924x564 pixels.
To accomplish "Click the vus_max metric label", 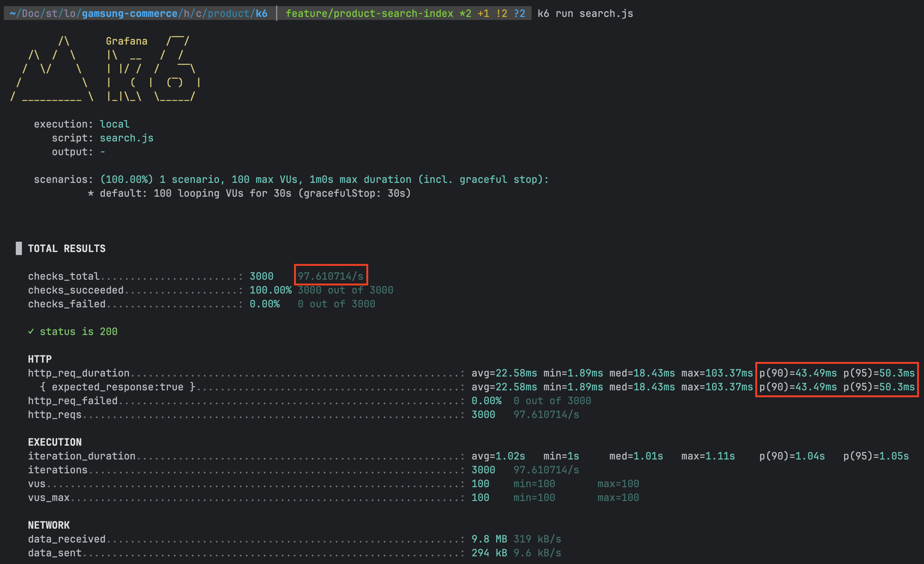I will [x=49, y=498].
